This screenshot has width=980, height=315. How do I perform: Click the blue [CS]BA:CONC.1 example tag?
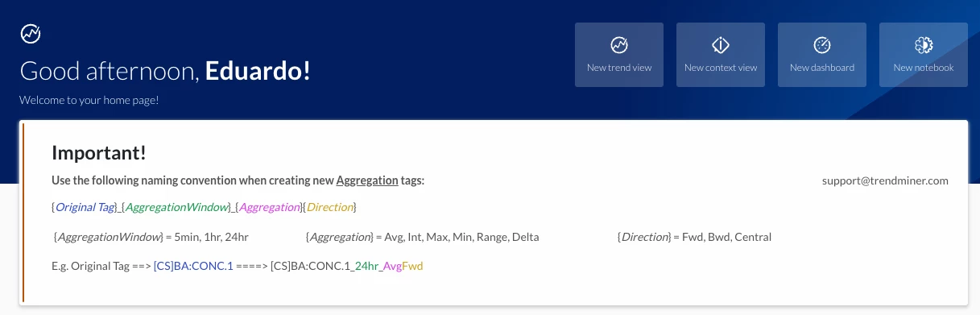tap(193, 266)
